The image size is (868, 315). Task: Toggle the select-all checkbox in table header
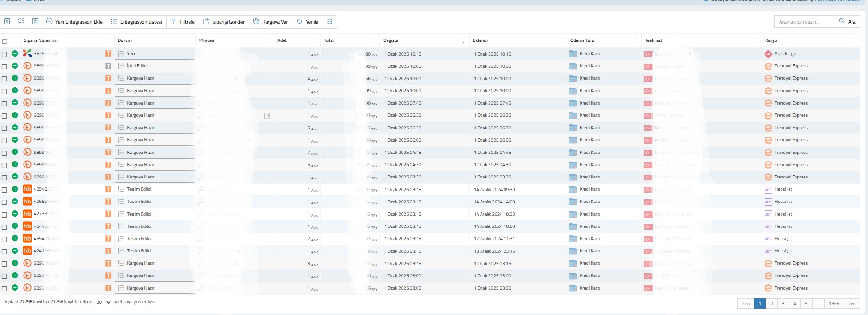[x=5, y=41]
